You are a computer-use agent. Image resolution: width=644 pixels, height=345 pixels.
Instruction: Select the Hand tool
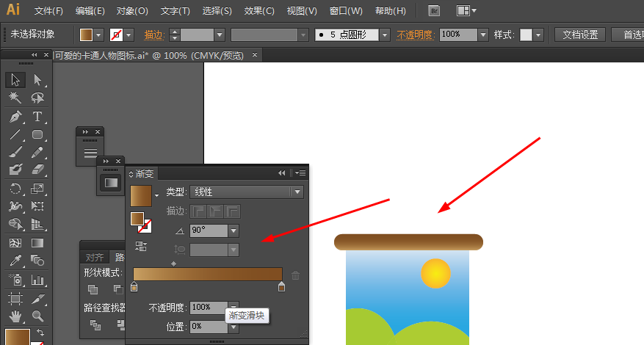point(15,316)
